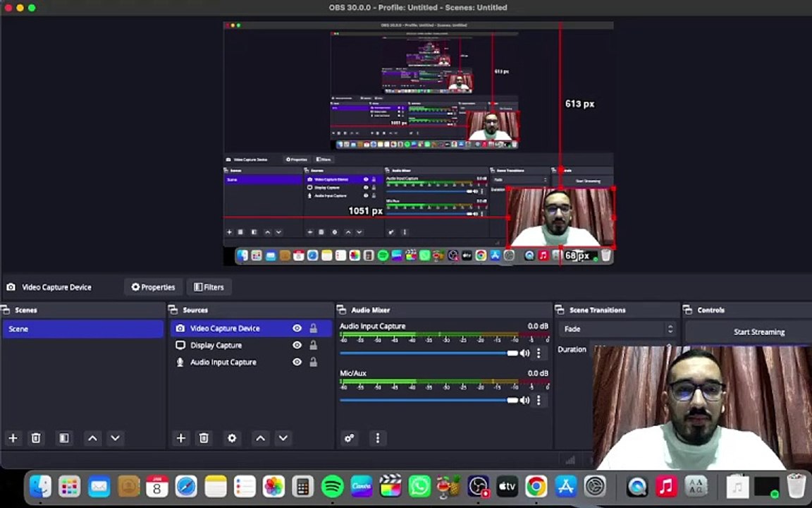Add a new source with the plus icon
This screenshot has height=508, width=812.
click(180, 438)
